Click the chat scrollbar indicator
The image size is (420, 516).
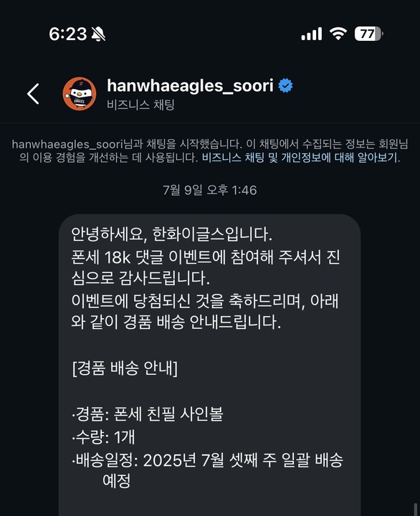(416, 509)
